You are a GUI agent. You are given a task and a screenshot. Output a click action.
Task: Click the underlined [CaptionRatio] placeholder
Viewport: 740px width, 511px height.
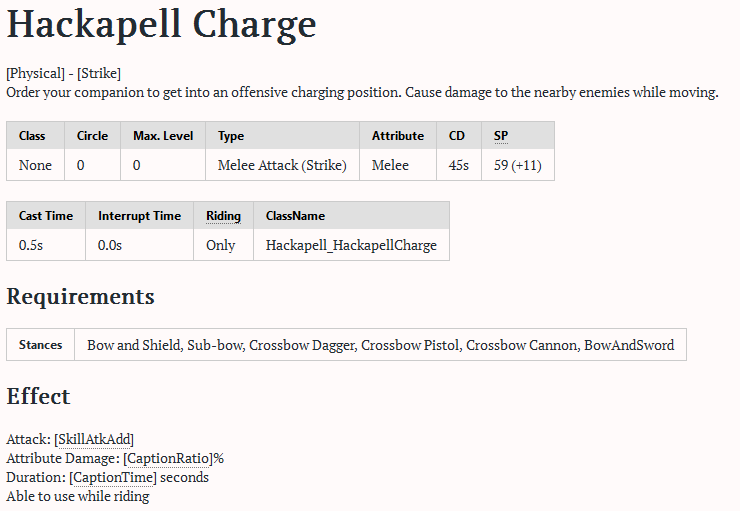coord(168,458)
